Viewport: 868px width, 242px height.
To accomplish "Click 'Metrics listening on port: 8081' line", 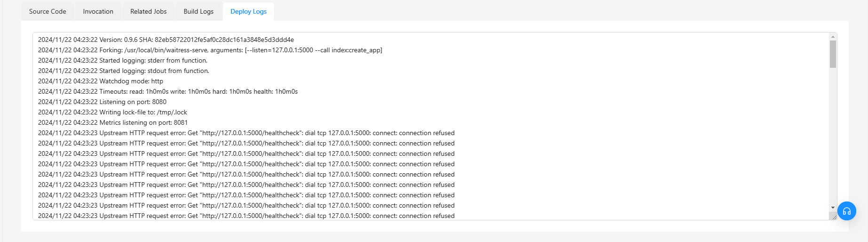I will (113, 122).
